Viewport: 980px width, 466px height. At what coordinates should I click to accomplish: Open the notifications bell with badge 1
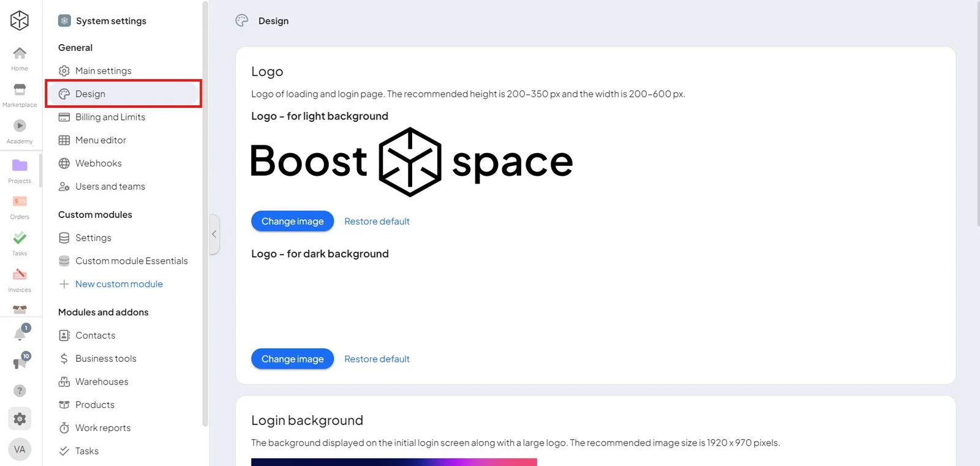point(21,333)
